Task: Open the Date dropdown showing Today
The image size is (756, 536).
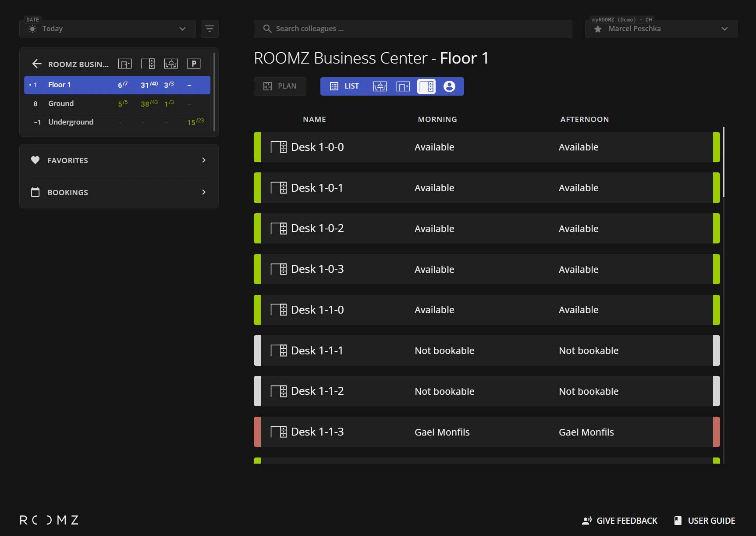Action: 107,29
